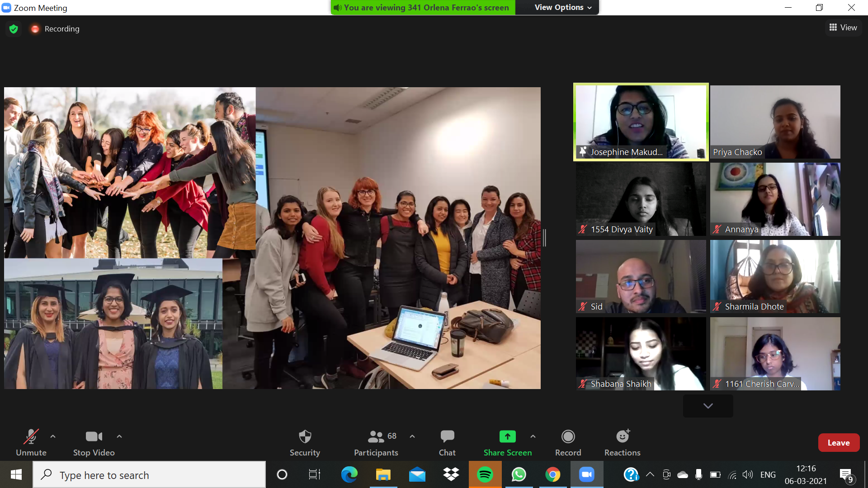Open the View Options dropdown

(x=563, y=7)
